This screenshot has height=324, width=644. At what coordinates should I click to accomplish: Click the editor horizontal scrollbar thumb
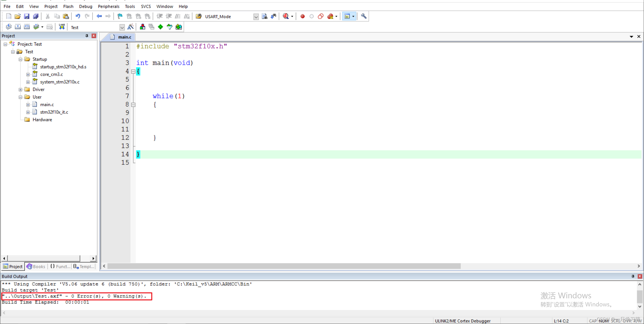click(x=284, y=266)
